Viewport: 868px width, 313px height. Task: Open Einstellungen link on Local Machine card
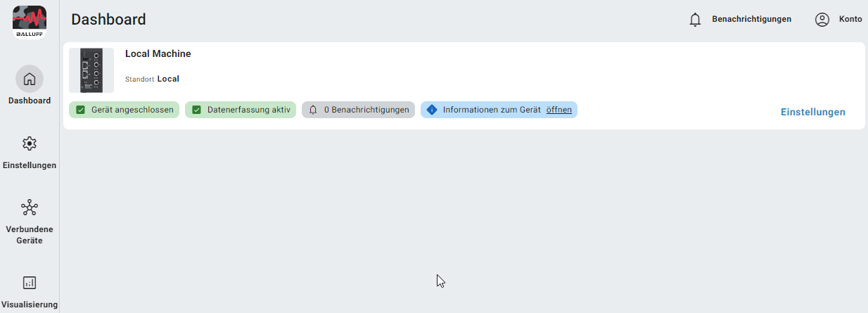tap(812, 112)
